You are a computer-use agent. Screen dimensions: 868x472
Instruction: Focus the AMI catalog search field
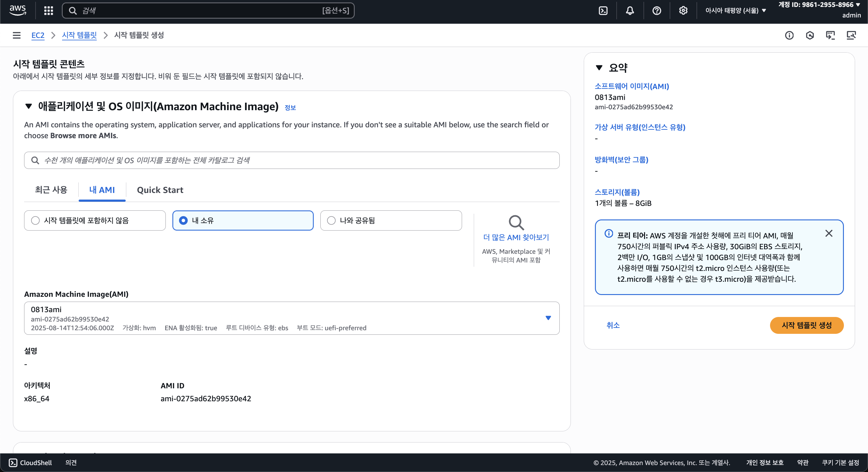(291, 160)
